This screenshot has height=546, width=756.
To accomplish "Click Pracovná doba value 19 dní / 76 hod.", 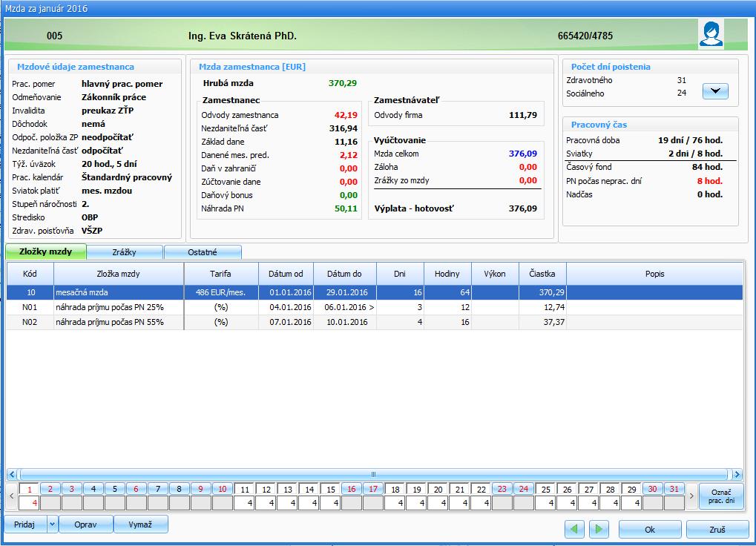I will pyautogui.click(x=690, y=140).
